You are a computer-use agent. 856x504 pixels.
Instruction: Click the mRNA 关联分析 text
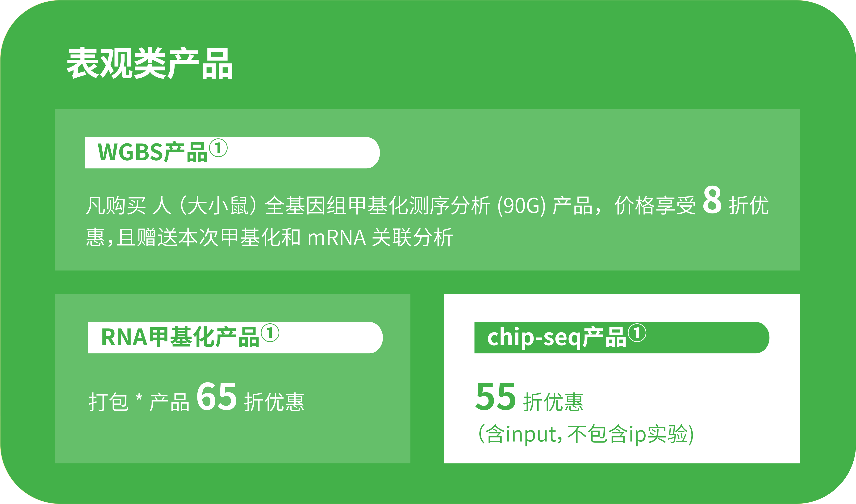click(x=380, y=237)
